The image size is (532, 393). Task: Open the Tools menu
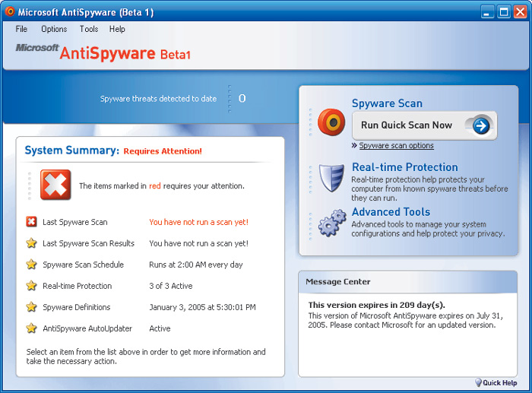click(89, 29)
